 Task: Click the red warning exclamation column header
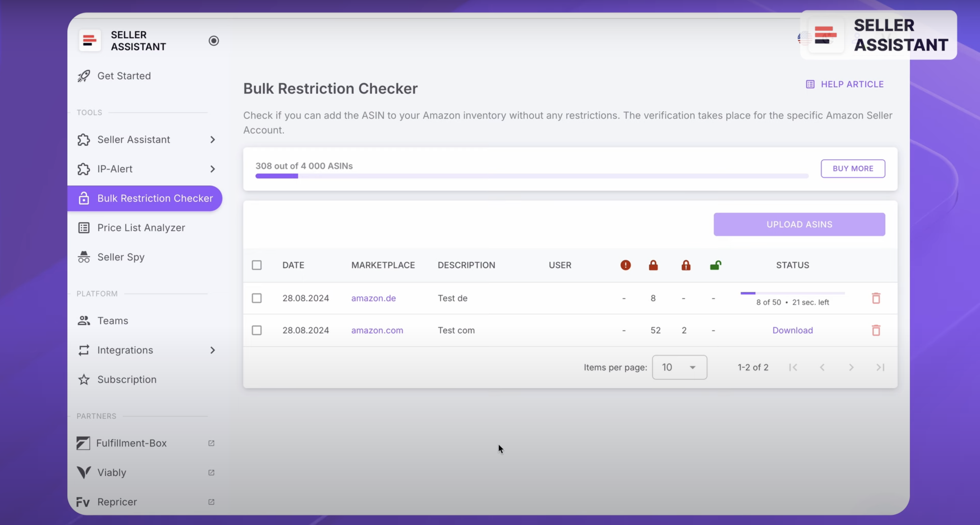(x=625, y=265)
